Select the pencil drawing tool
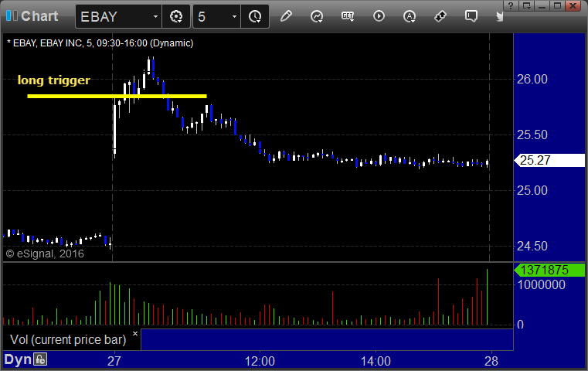The height and width of the screenshot is (371, 588). coord(286,16)
